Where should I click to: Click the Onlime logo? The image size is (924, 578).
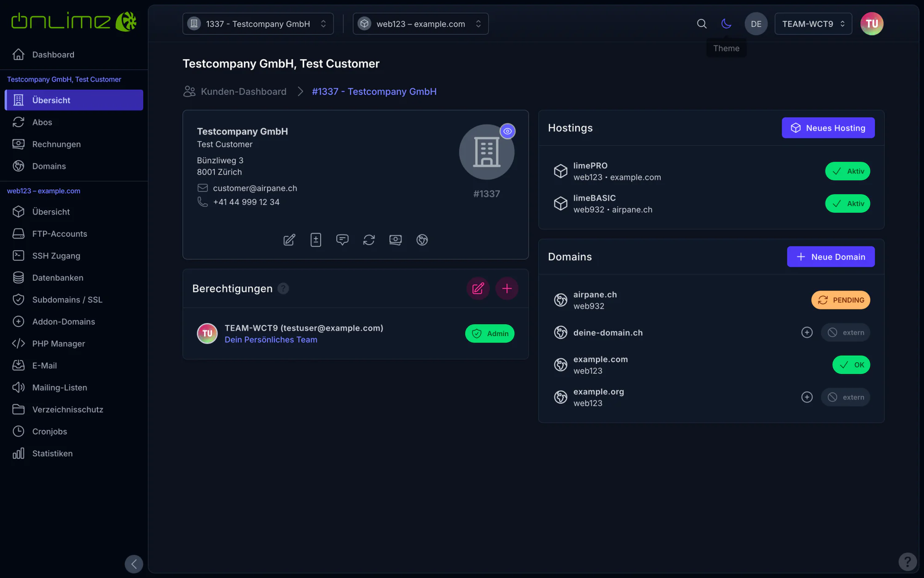click(74, 22)
